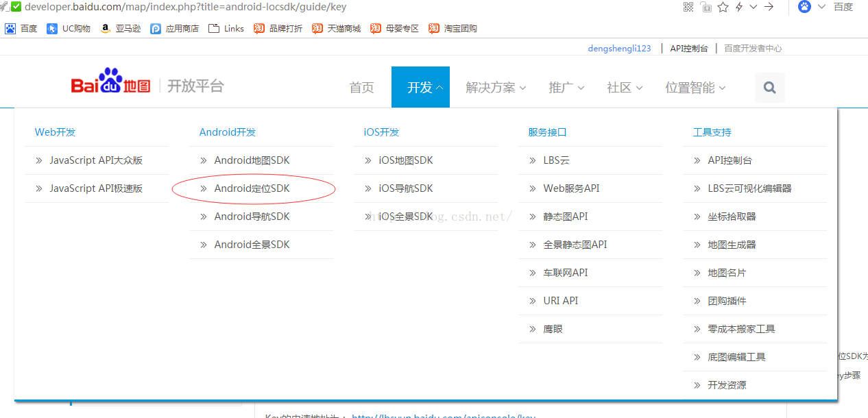The width and height of the screenshot is (868, 418).
Task: Open the 亚马逊 bookmark
Action: (x=120, y=28)
